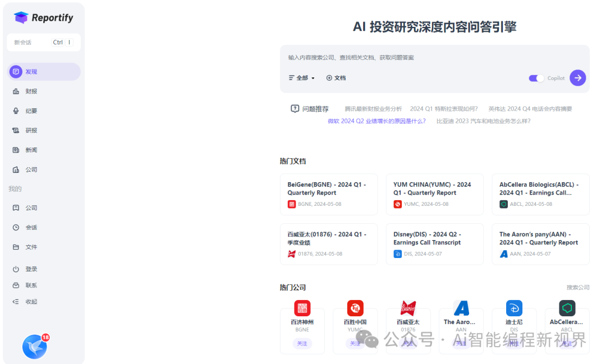The height and width of the screenshot is (364, 606).
Task: Click the 热门文档 section heading
Action: [x=293, y=161]
